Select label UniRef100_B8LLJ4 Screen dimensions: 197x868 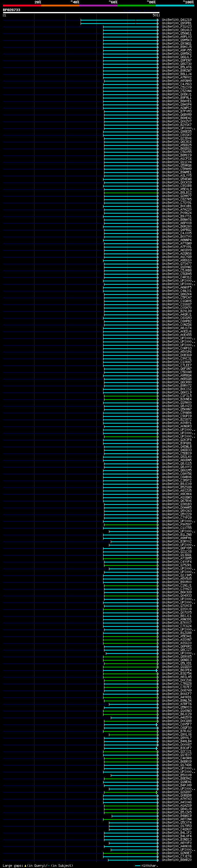177,74
